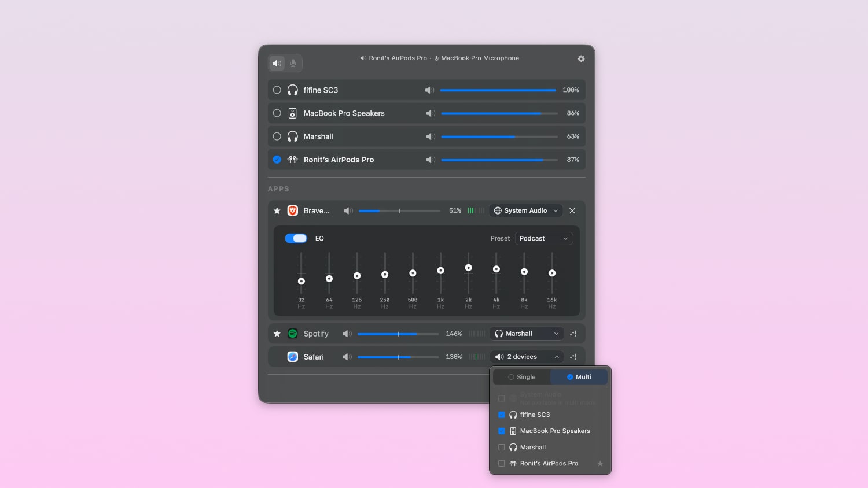868x488 pixels.
Task: Expand Spotify's Marshall output dropdown
Action: (527, 334)
